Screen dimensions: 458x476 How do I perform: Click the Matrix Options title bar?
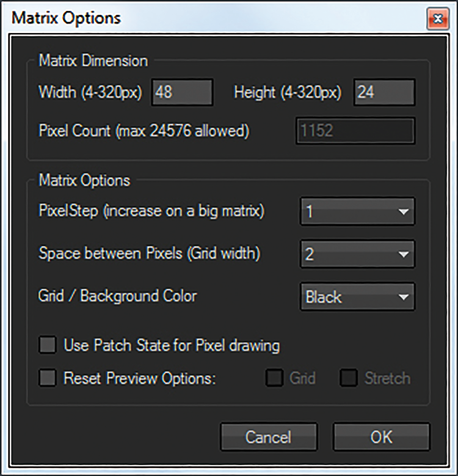[x=213, y=18]
